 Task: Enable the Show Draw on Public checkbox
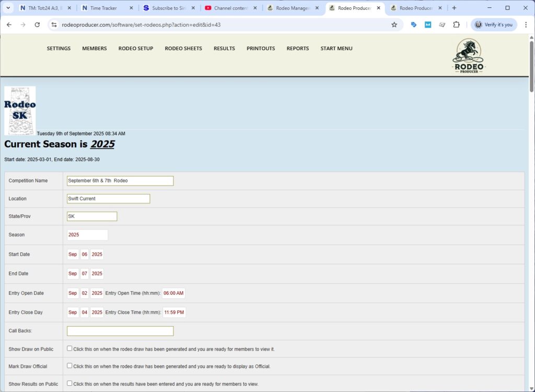tap(69, 349)
